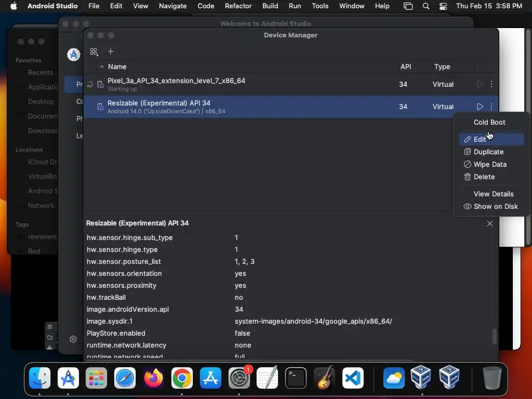Click the hw.sensors.orientation property
The height and width of the screenshot is (399, 532).
click(x=124, y=273)
